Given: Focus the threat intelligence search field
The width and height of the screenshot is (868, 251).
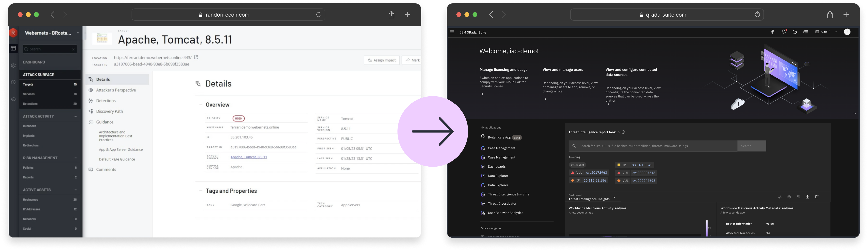Looking at the screenshot, I should [653, 146].
